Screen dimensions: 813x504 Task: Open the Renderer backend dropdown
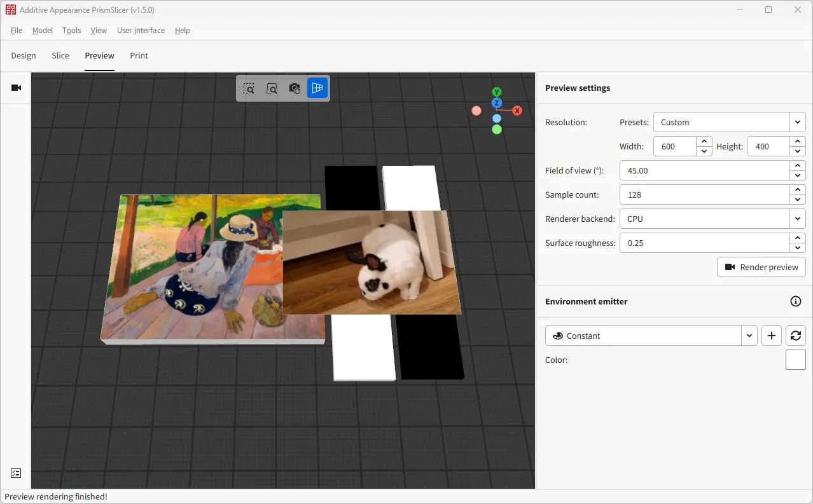(x=796, y=218)
